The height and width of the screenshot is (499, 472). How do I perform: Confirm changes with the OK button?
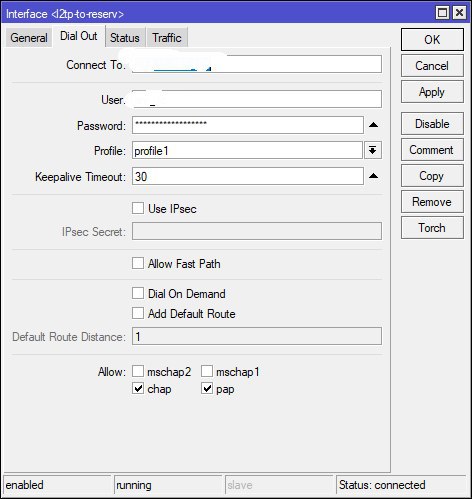point(432,40)
